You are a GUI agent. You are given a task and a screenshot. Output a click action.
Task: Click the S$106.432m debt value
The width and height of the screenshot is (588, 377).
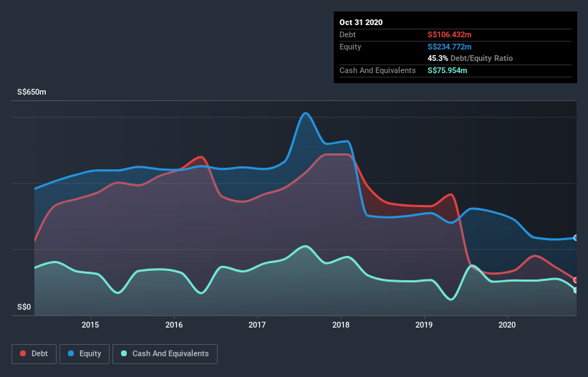[x=450, y=34]
